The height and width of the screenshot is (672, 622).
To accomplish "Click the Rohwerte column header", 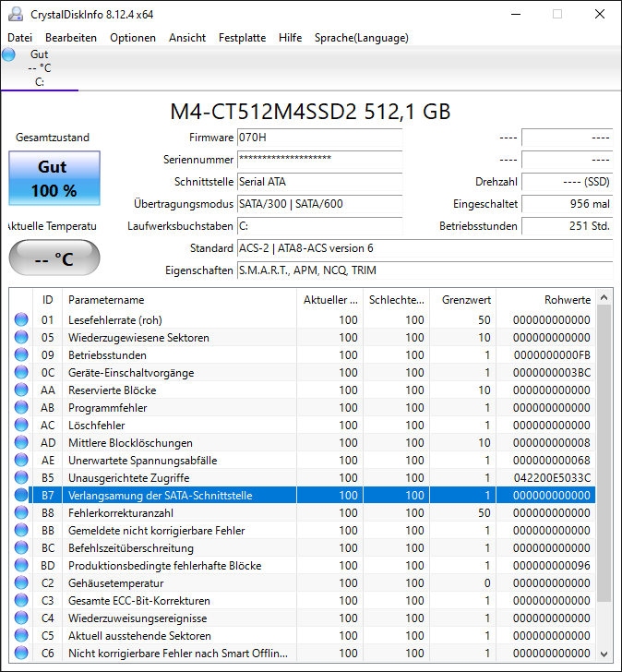I will [545, 300].
